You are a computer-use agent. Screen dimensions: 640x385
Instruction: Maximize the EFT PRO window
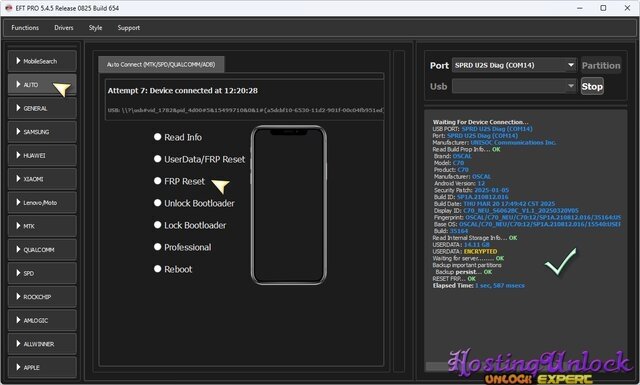coord(603,8)
